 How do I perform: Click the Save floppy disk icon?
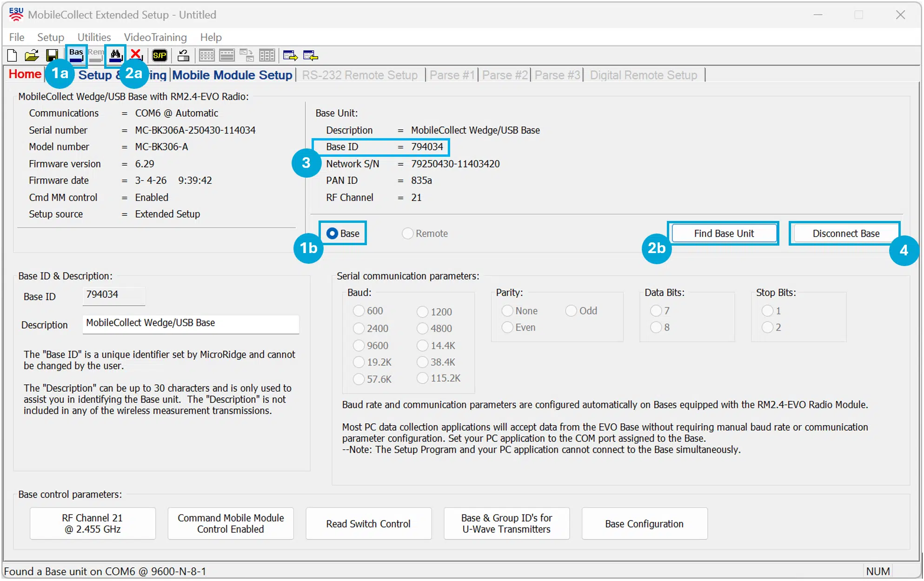52,56
